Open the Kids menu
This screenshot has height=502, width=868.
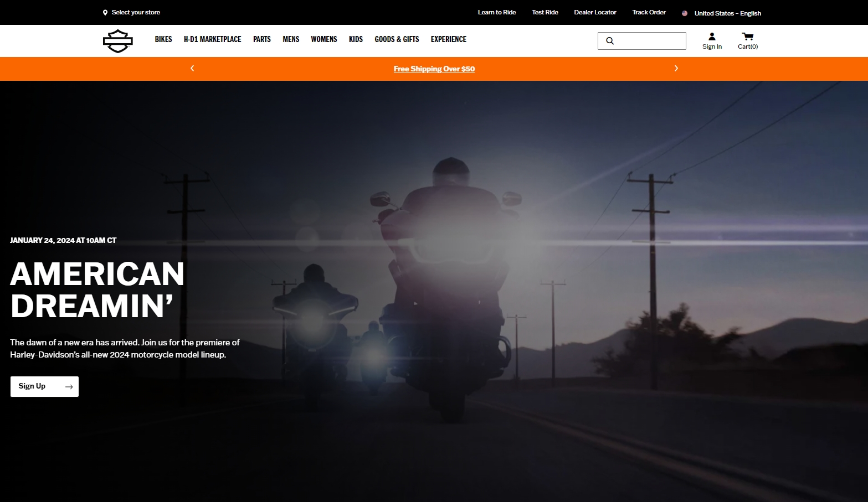click(x=356, y=39)
